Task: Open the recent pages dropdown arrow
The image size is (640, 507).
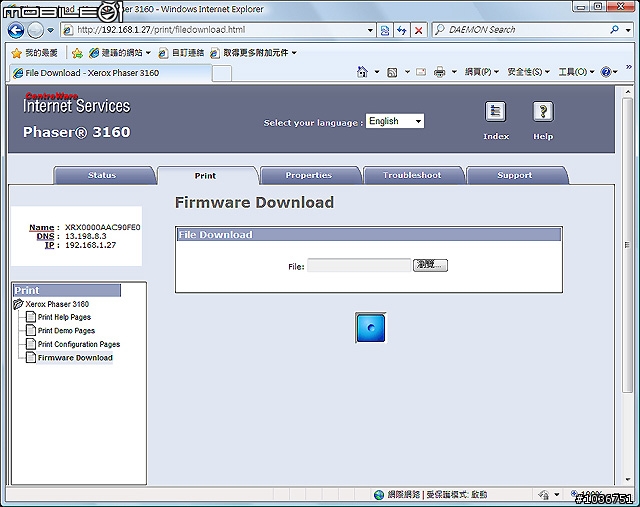Action: (x=50, y=30)
